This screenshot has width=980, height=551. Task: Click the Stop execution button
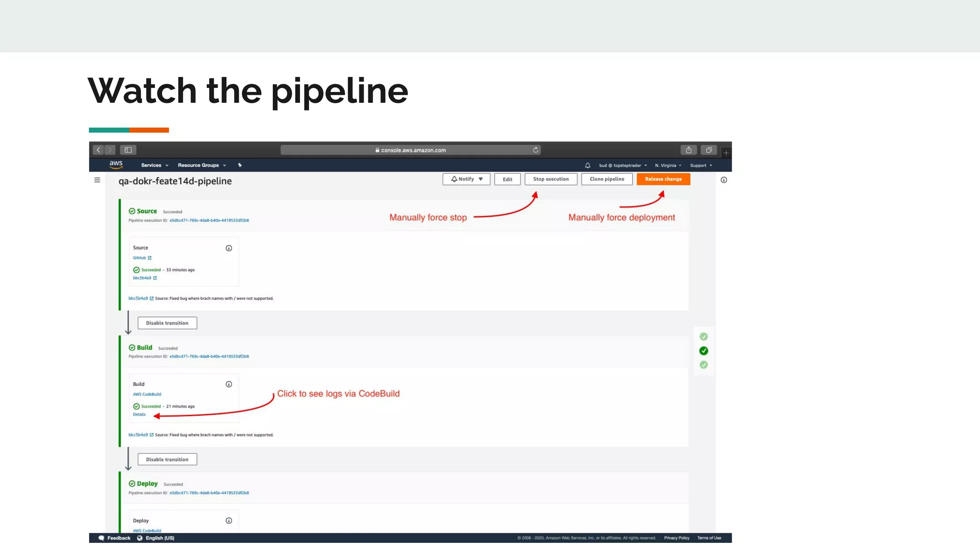[551, 179]
